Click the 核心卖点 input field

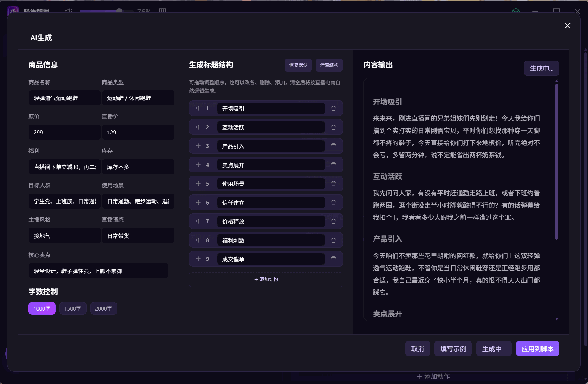98,271
